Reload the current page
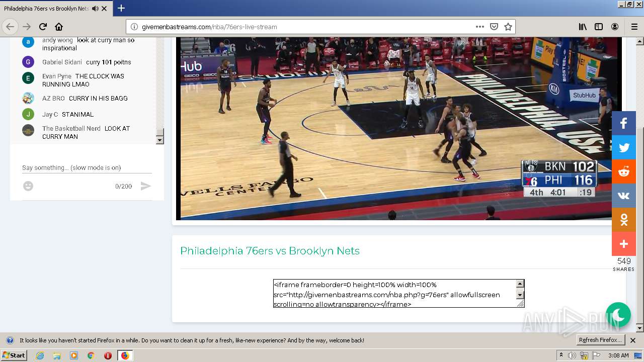The height and width of the screenshot is (362, 644). tap(43, 27)
